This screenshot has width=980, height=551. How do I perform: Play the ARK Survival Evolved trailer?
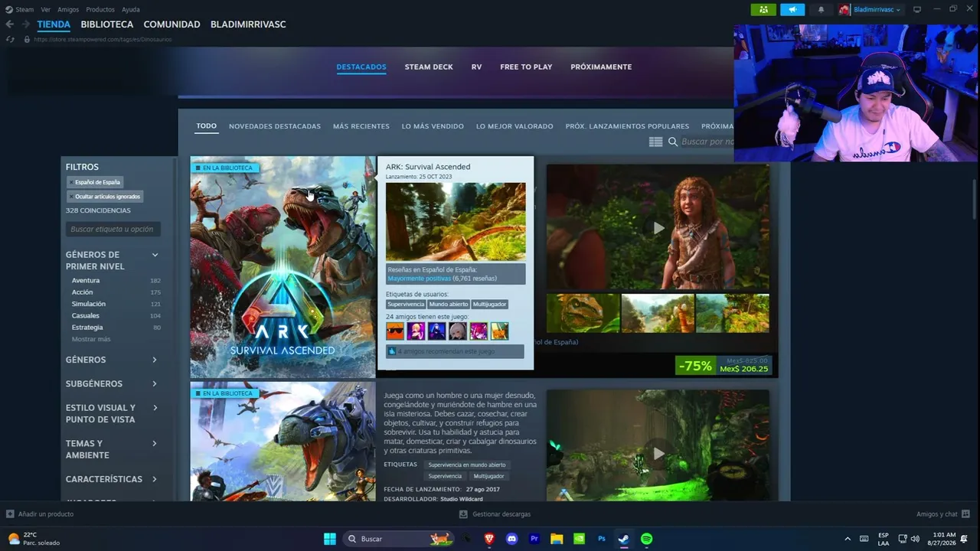coord(658,454)
